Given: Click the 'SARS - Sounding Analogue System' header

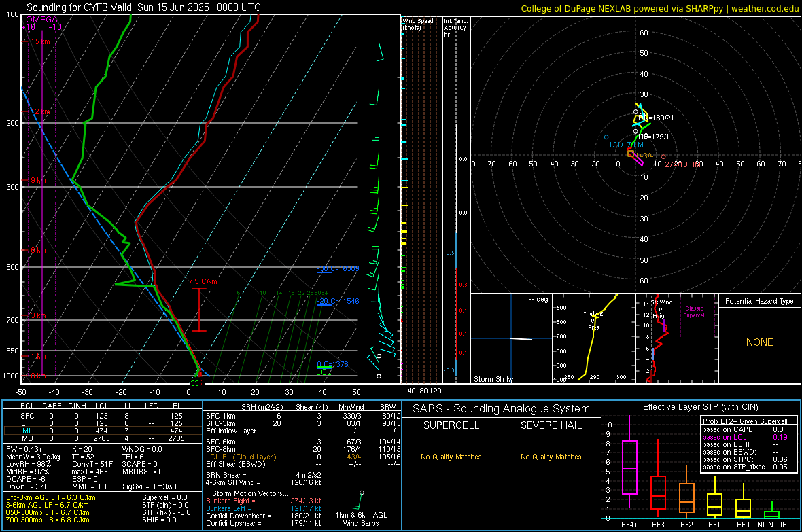Looking at the screenshot, I should [x=501, y=409].
